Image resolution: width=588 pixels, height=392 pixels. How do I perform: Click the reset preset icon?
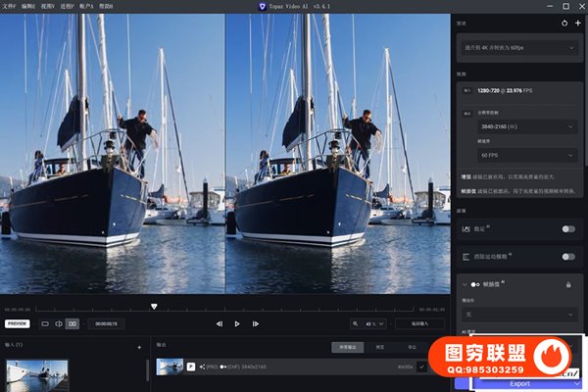pos(563,23)
